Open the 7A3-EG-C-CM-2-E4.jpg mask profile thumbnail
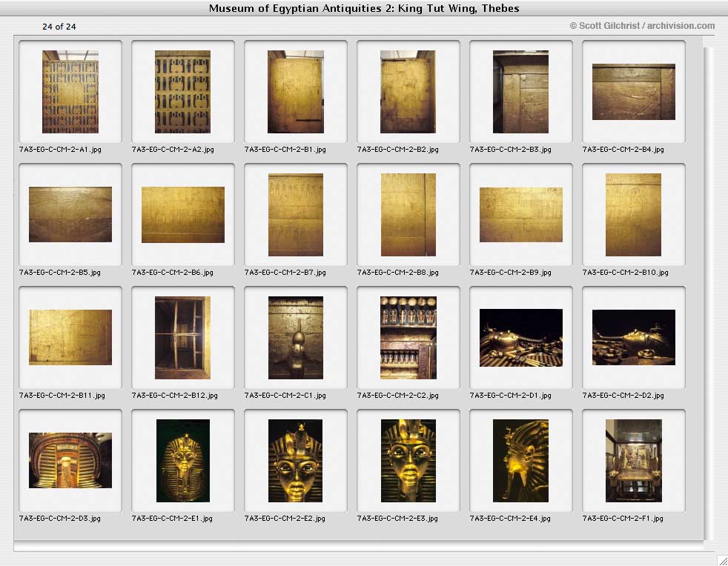Screen dimensions: 728x566 pos(521,461)
